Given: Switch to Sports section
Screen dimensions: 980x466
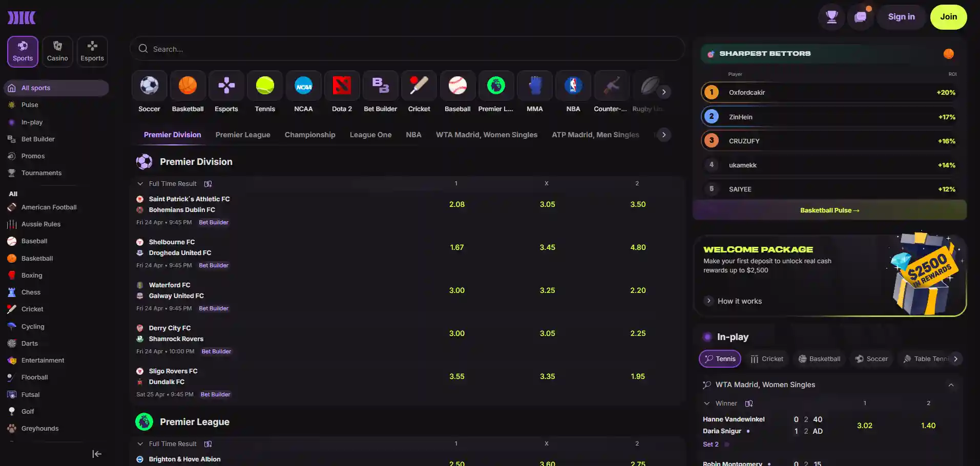Looking at the screenshot, I should 23,52.
